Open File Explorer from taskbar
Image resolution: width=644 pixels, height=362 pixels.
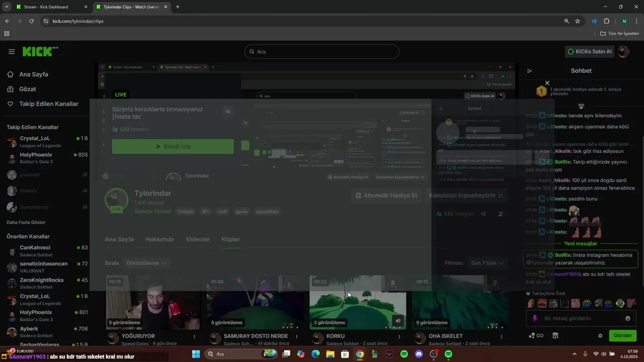coord(330,354)
